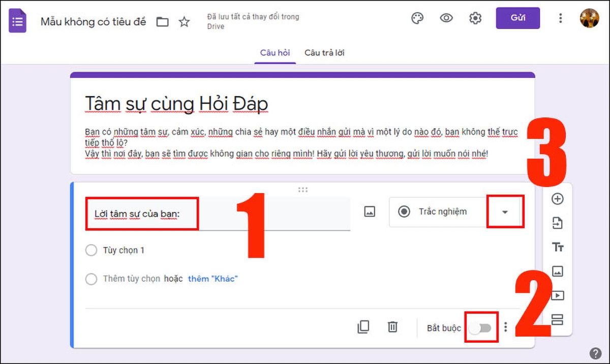Click the thêm "Khác" link

[213, 279]
